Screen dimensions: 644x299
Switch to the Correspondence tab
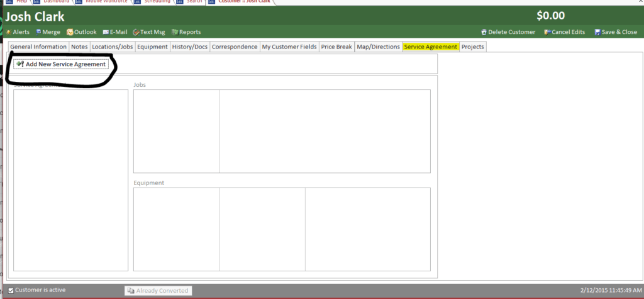click(235, 47)
